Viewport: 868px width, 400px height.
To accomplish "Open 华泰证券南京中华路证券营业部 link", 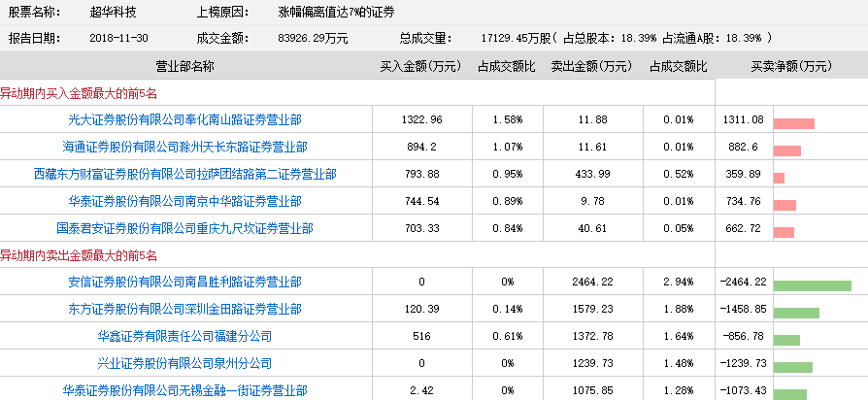I will coord(184,201).
